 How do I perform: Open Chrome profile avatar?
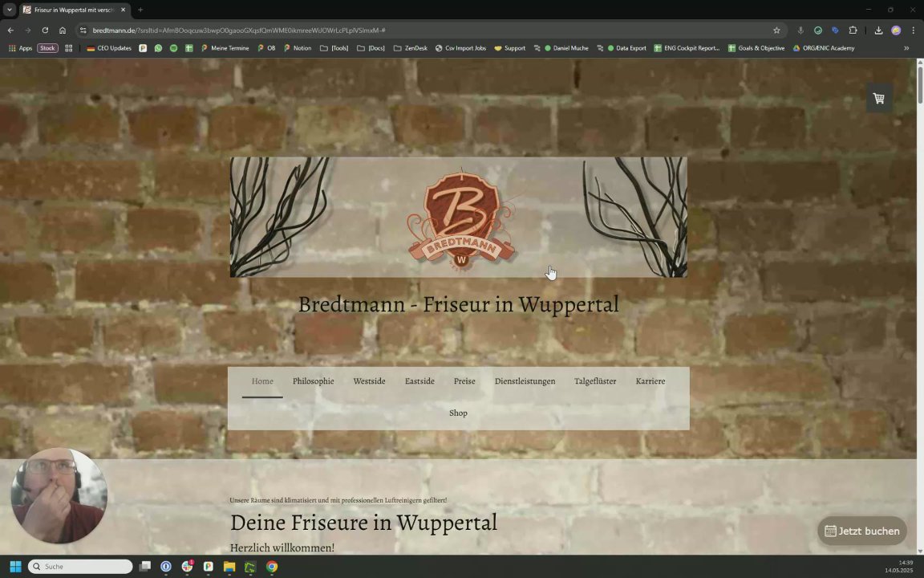click(x=896, y=30)
